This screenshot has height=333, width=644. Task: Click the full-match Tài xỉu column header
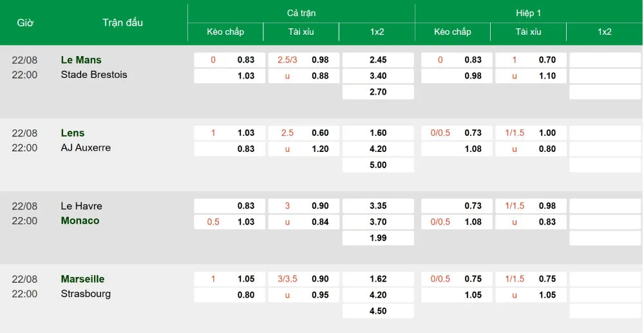click(x=301, y=32)
